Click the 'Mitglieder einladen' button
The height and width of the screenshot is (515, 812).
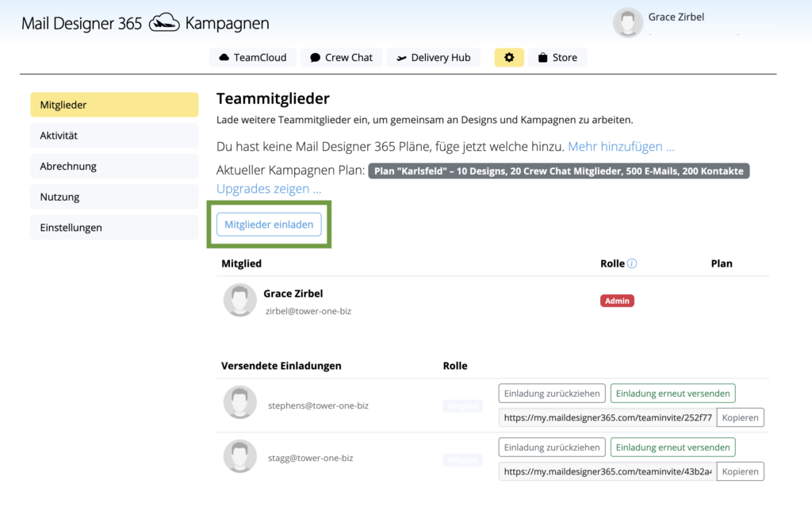269,225
